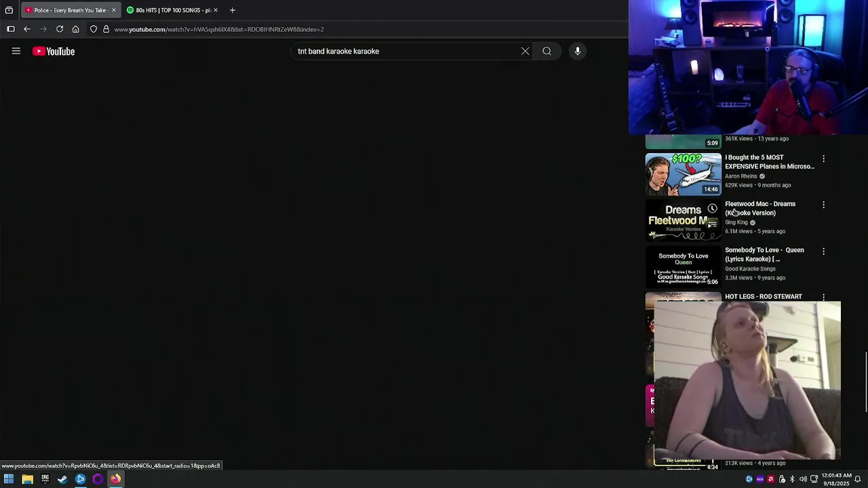View site security padlock info

(x=106, y=29)
